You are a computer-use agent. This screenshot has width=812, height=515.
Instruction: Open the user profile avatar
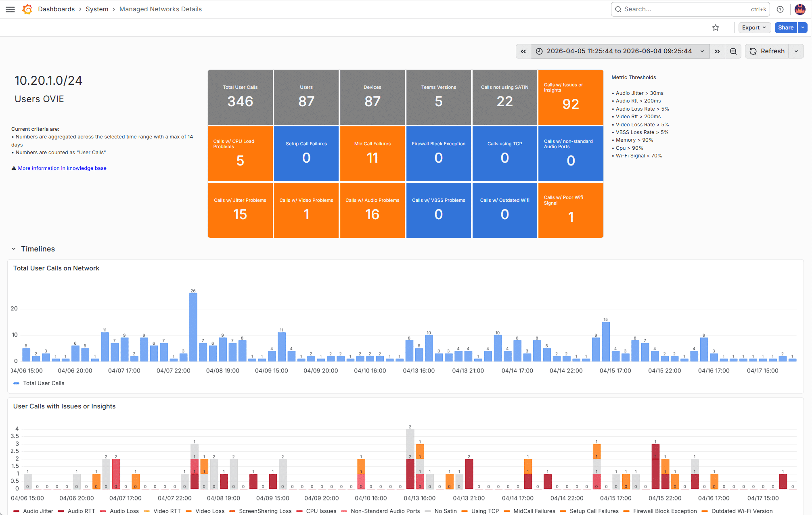pos(800,9)
